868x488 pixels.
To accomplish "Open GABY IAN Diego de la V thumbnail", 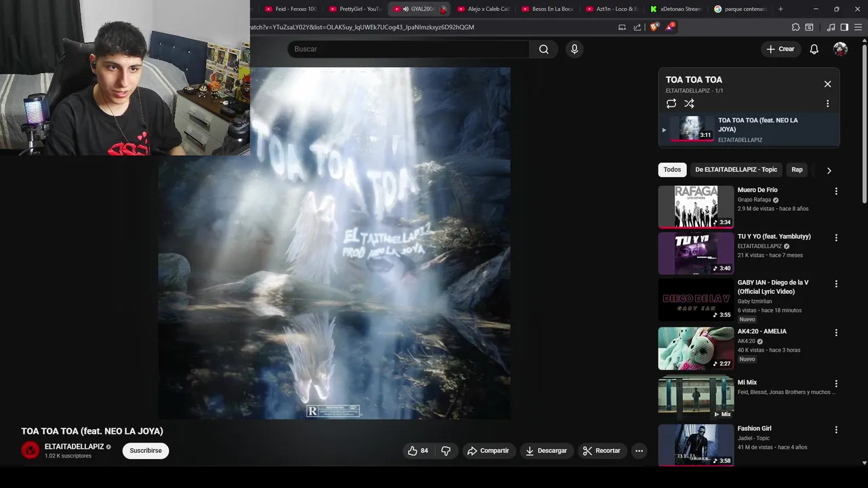I will [x=696, y=300].
